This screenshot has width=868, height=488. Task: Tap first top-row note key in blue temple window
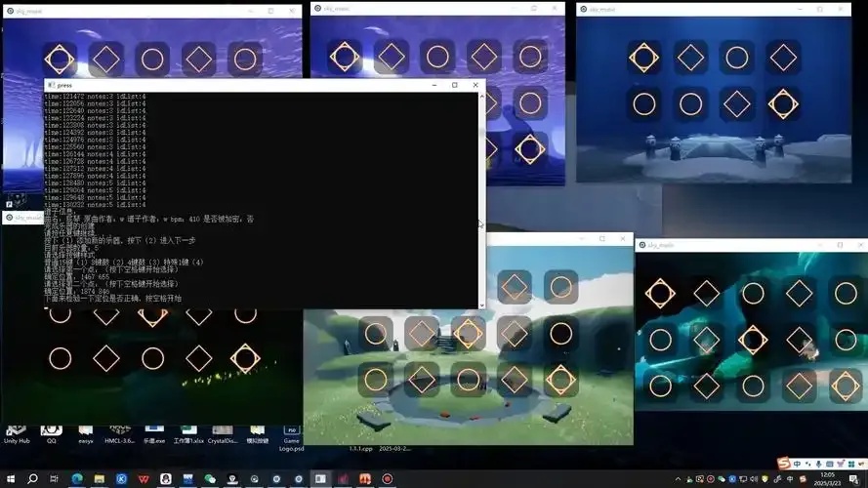point(643,58)
